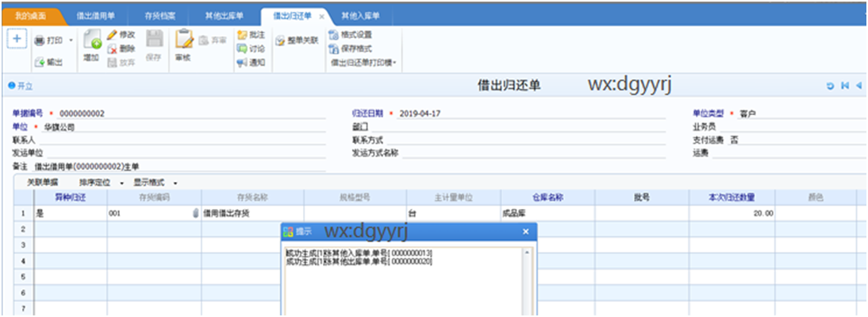The width and height of the screenshot is (868, 317).
Task: Close the 借出归还单 tab
Action: (x=322, y=17)
